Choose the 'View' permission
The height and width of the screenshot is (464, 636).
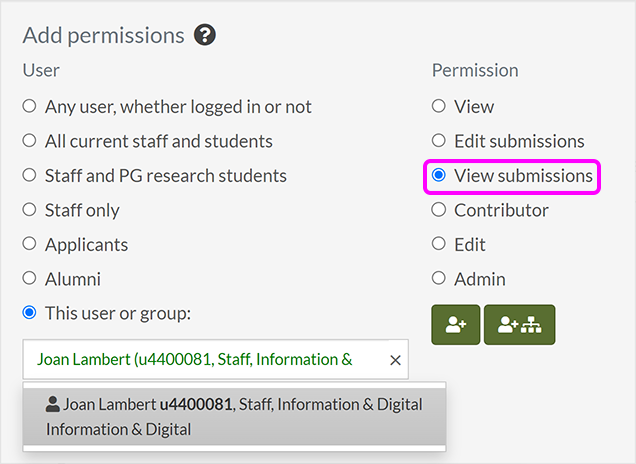click(x=439, y=106)
